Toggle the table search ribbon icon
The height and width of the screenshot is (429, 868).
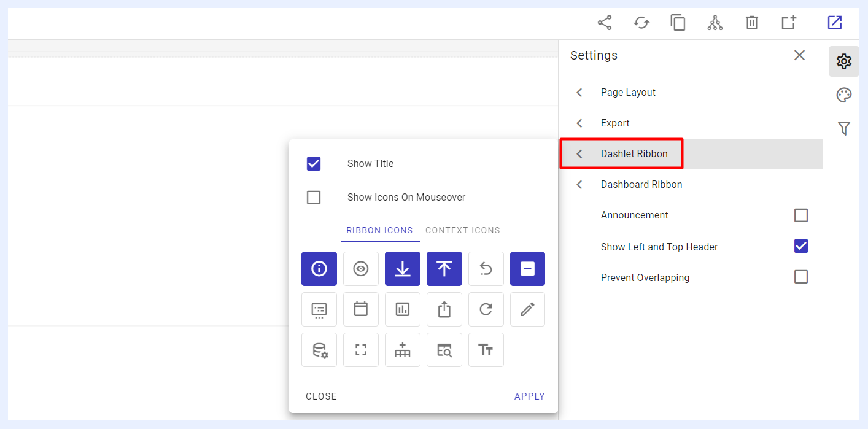pos(444,350)
